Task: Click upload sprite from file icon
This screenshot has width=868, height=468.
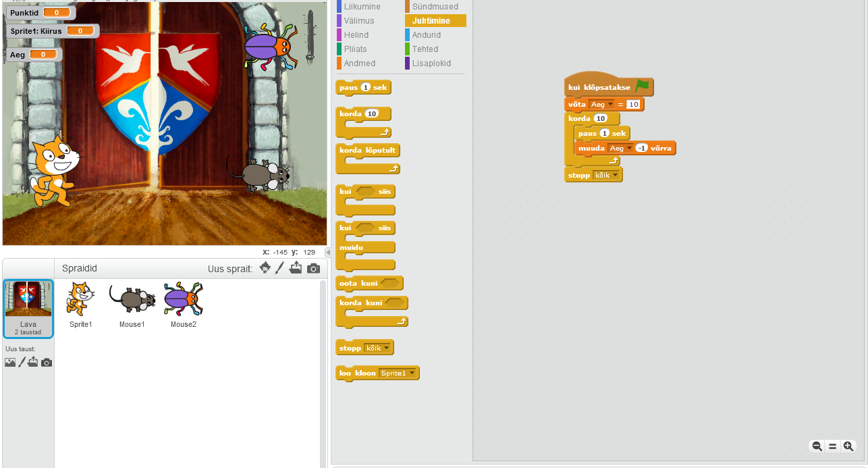Action: pyautogui.click(x=296, y=268)
